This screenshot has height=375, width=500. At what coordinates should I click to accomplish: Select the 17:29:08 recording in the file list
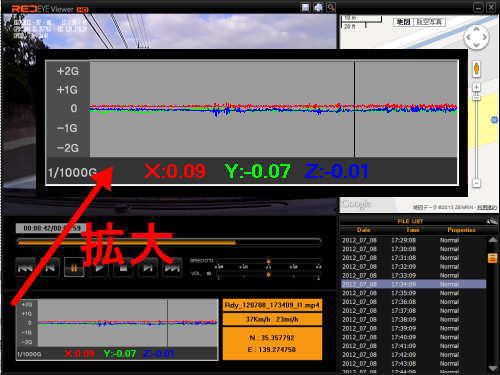click(x=413, y=240)
